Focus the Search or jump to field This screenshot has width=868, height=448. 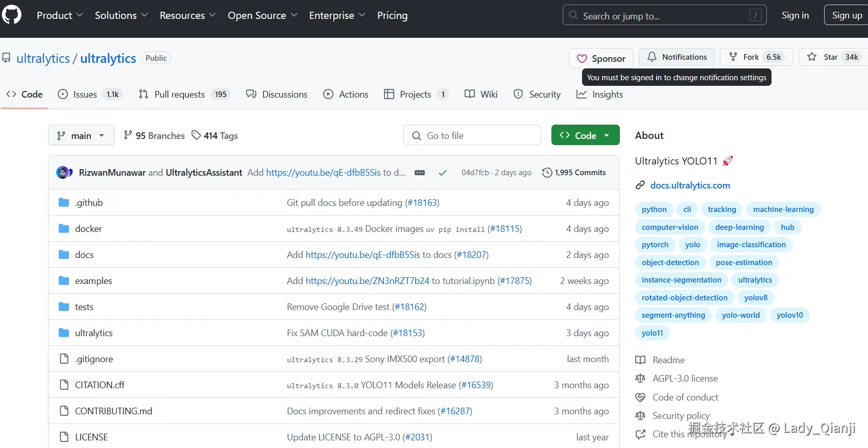664,15
